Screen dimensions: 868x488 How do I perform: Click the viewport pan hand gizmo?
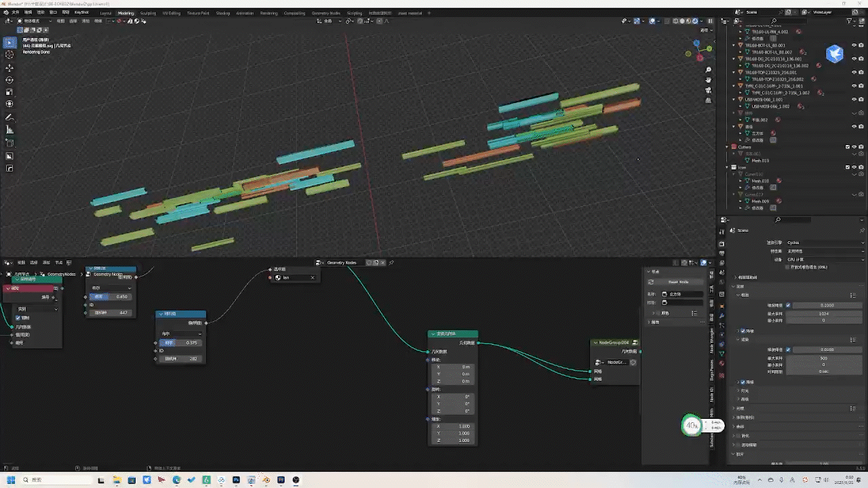click(709, 80)
